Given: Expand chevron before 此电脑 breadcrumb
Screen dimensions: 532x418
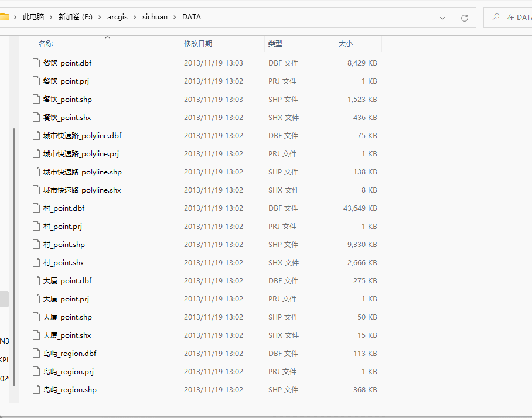Looking at the screenshot, I should pos(15,17).
